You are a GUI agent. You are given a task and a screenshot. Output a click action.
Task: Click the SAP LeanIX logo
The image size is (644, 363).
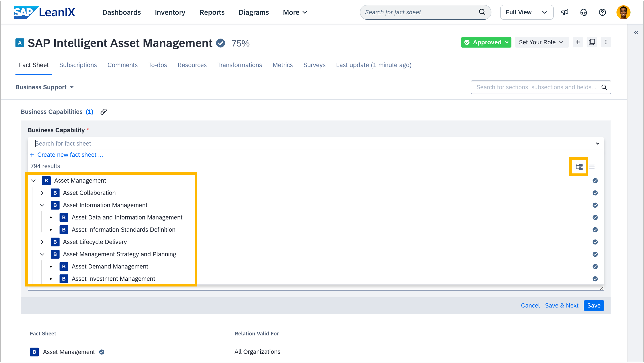point(44,12)
